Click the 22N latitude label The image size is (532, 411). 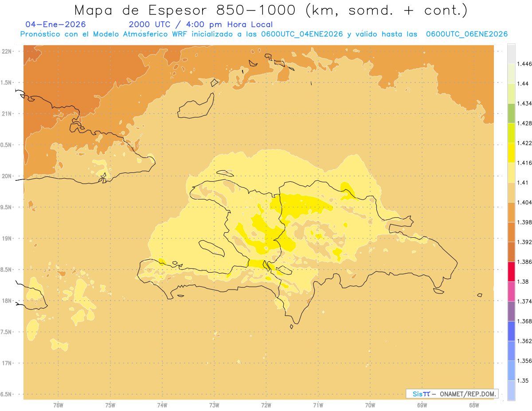pos(8,51)
